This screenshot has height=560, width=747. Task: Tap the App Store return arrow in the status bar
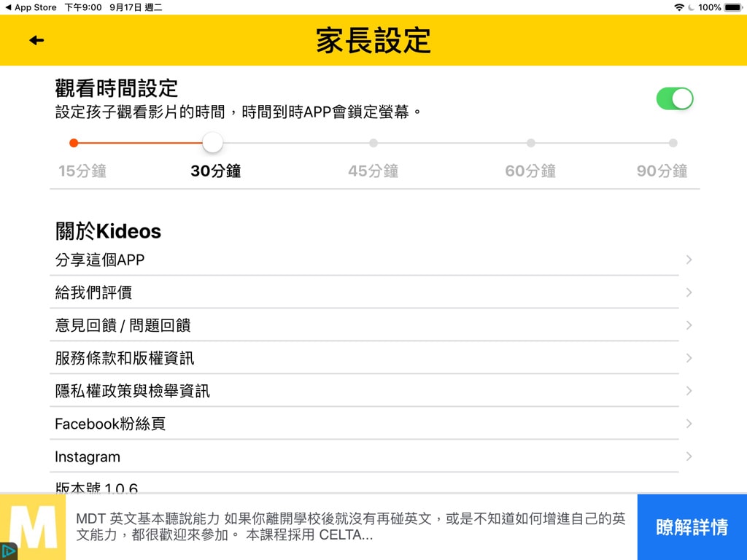coord(9,7)
